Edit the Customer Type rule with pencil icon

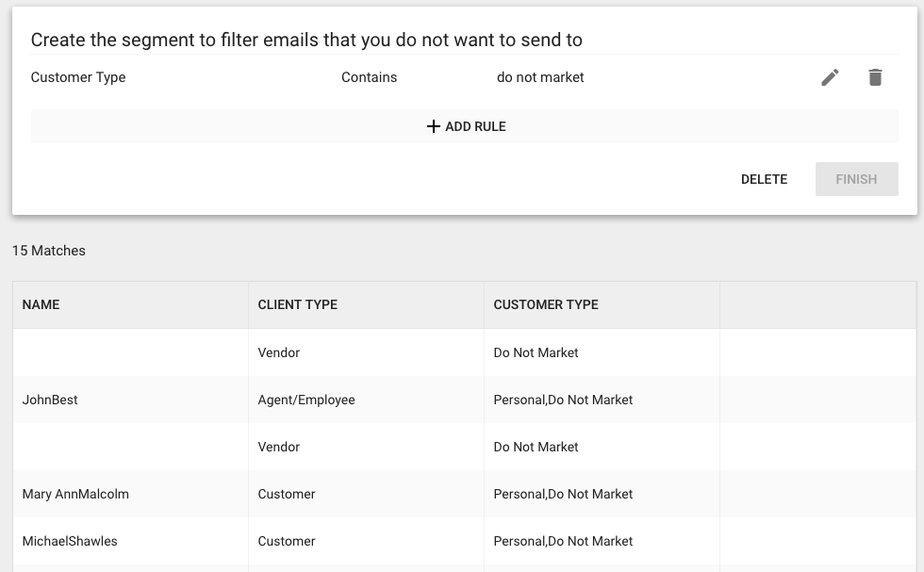point(830,77)
